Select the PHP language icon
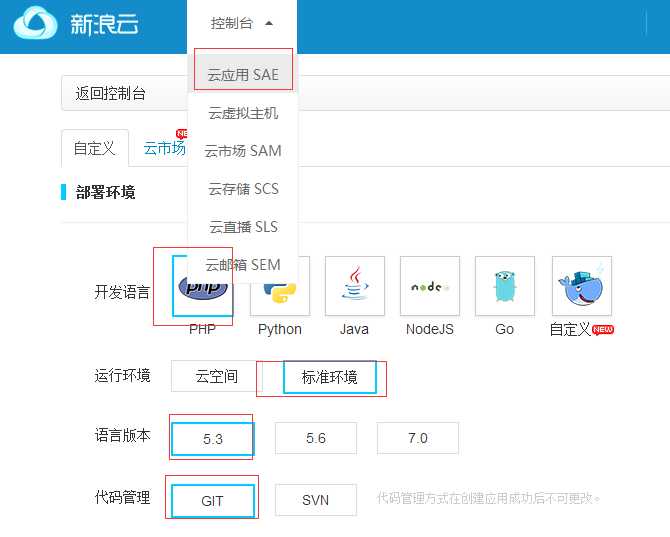The height and width of the screenshot is (537, 670). coord(203,286)
